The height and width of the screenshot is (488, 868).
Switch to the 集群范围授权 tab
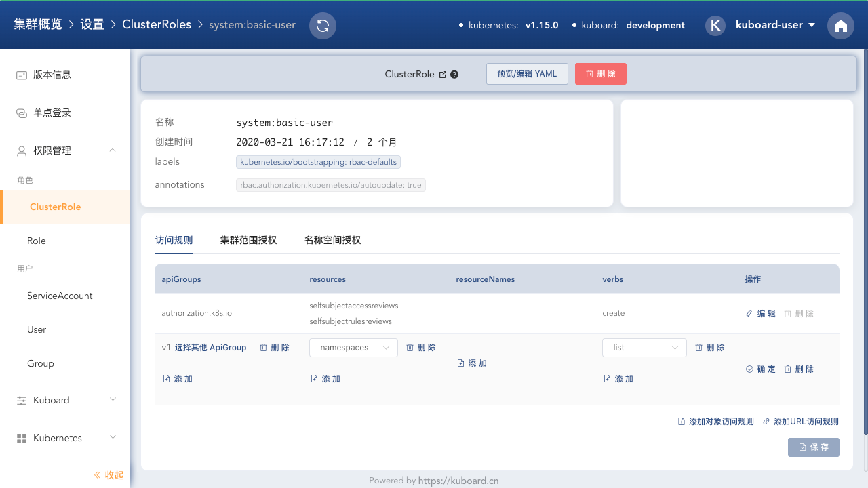pyautogui.click(x=248, y=240)
